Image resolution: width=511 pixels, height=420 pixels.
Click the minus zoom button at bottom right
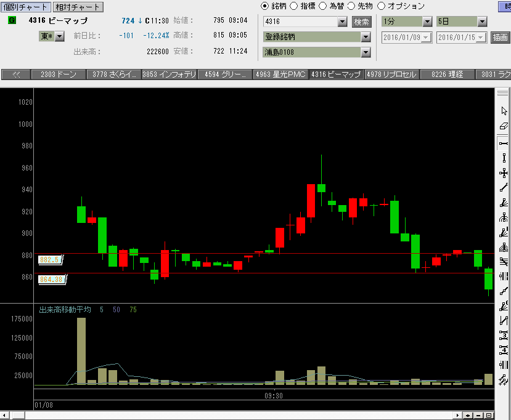478,416
